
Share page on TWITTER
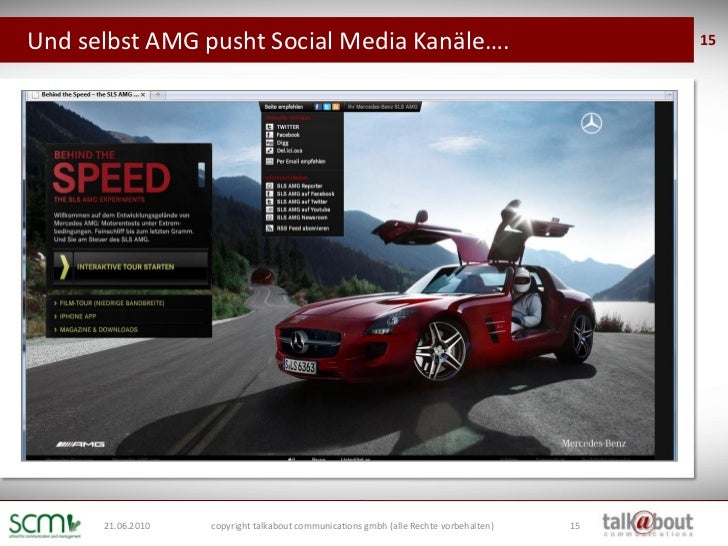click(288, 127)
